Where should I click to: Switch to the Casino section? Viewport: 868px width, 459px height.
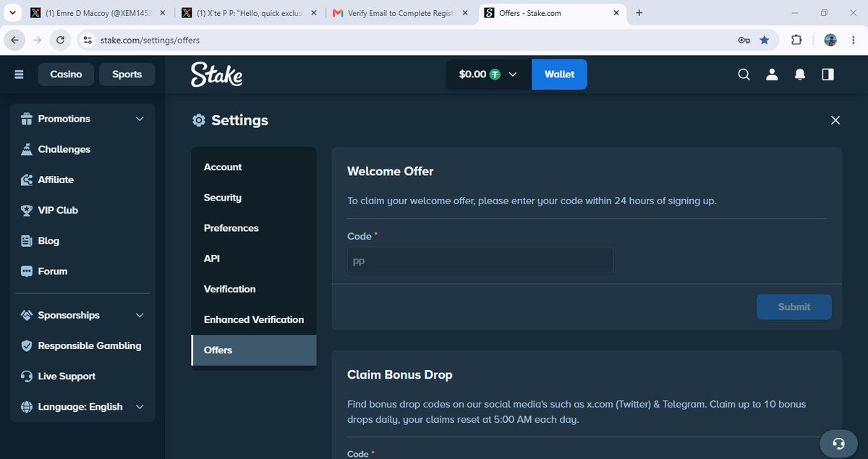point(66,75)
